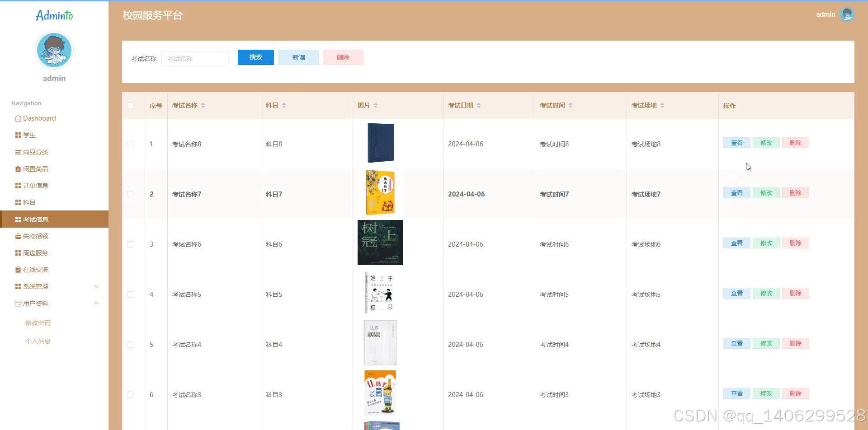
Task: Click 删除 for row 考试名称7
Action: pyautogui.click(x=796, y=193)
